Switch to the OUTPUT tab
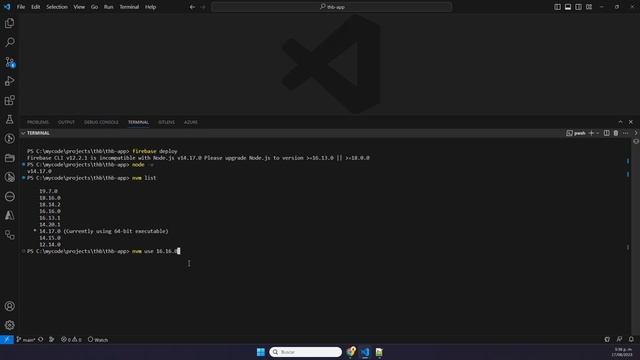This screenshot has width=640, height=360. tap(66, 122)
